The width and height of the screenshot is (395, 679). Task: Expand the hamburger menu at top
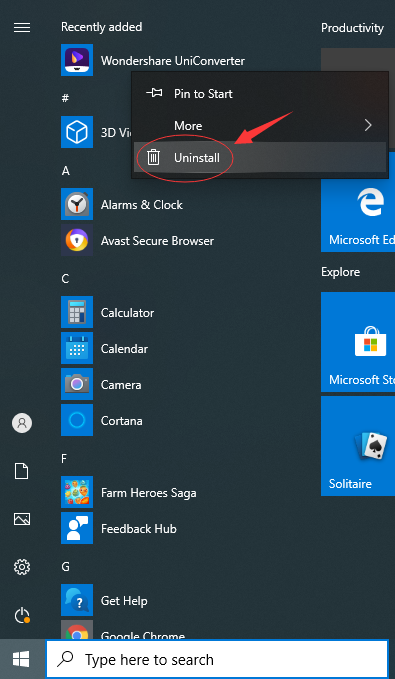point(22,28)
